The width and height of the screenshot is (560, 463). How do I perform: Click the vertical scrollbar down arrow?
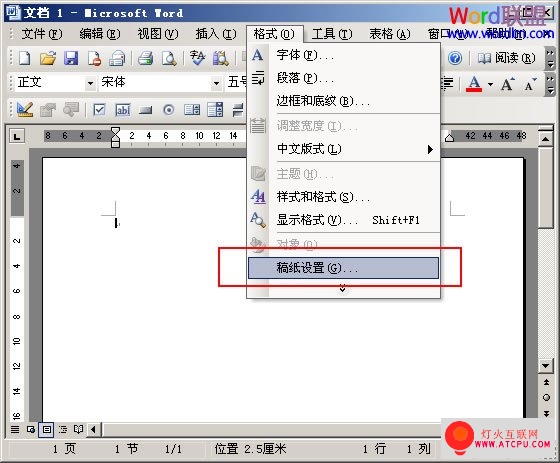point(545,366)
